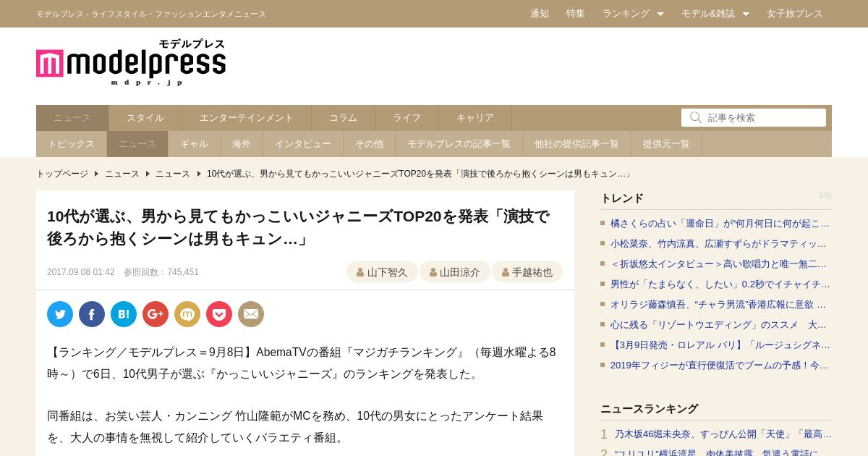This screenshot has height=456, width=868.
Task: Click the ニュースランキング section heading
Action: point(650,408)
